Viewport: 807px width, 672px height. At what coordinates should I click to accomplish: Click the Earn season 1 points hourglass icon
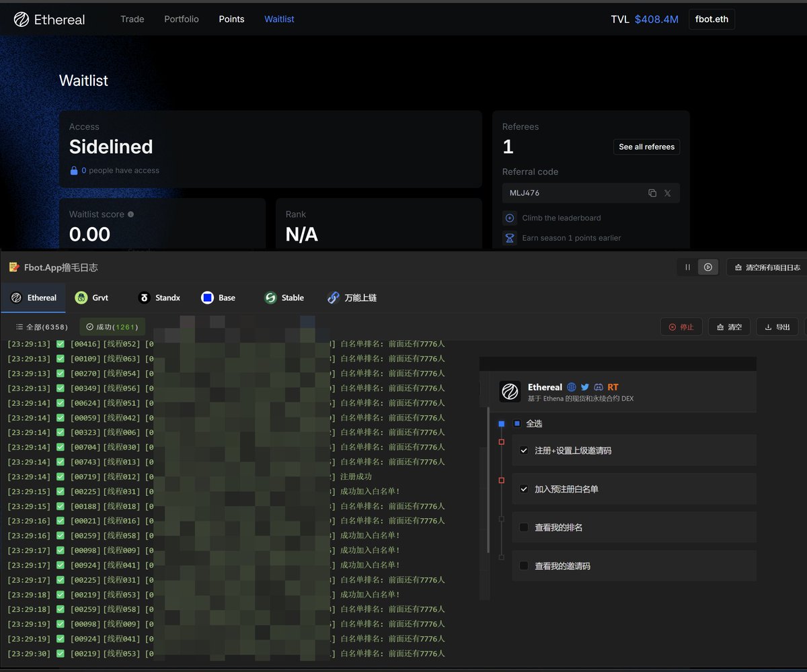click(510, 238)
